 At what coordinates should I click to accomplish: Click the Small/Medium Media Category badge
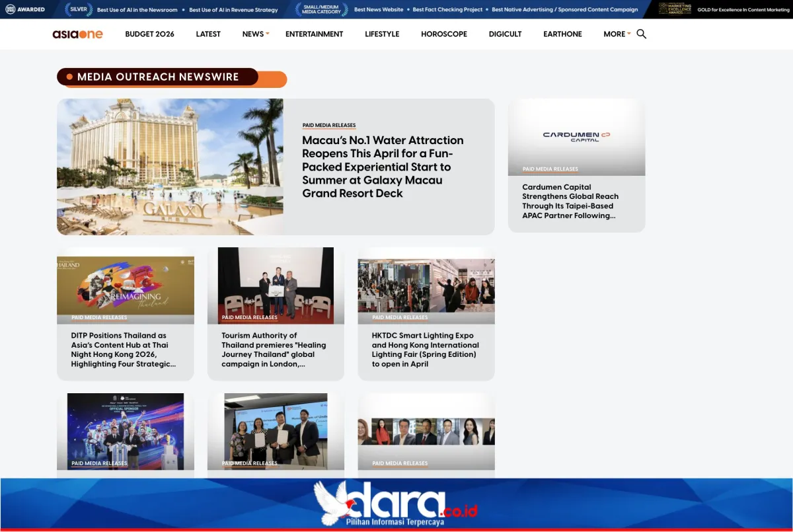pyautogui.click(x=321, y=9)
